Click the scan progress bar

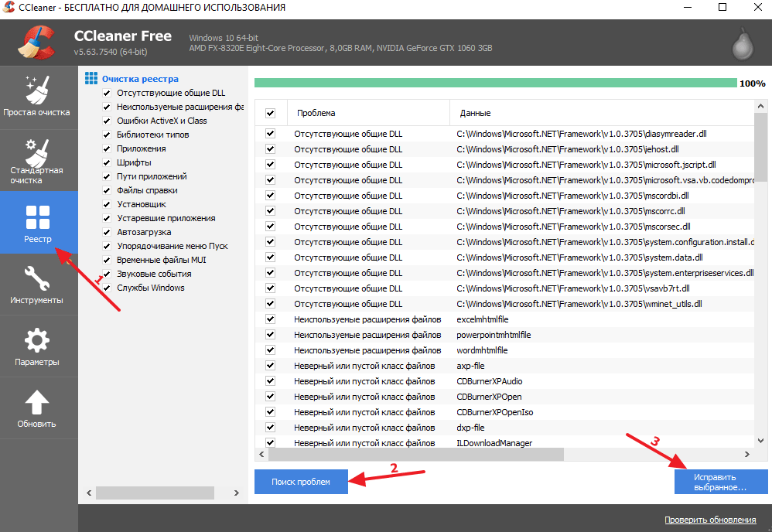(495, 84)
